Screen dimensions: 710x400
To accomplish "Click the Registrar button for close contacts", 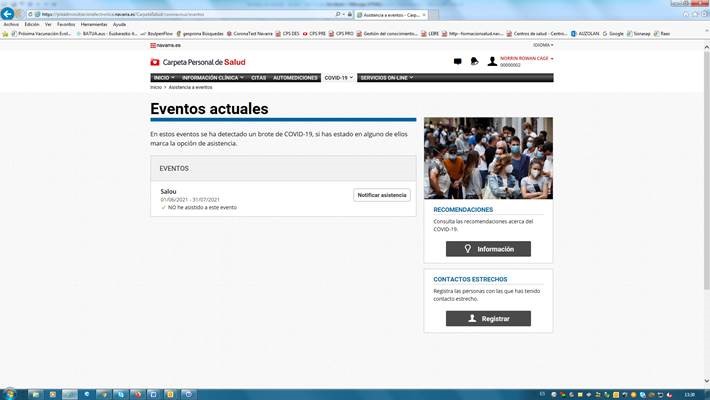I will pos(488,318).
